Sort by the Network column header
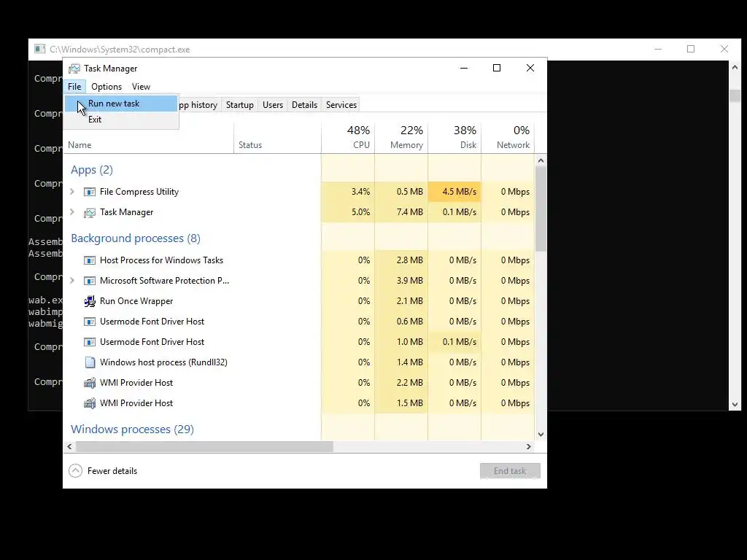This screenshot has width=747, height=560. (x=508, y=138)
